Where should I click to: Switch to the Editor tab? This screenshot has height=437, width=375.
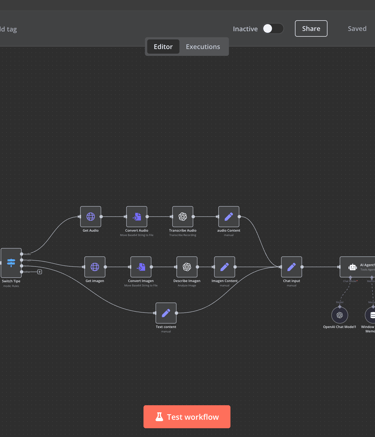163,47
